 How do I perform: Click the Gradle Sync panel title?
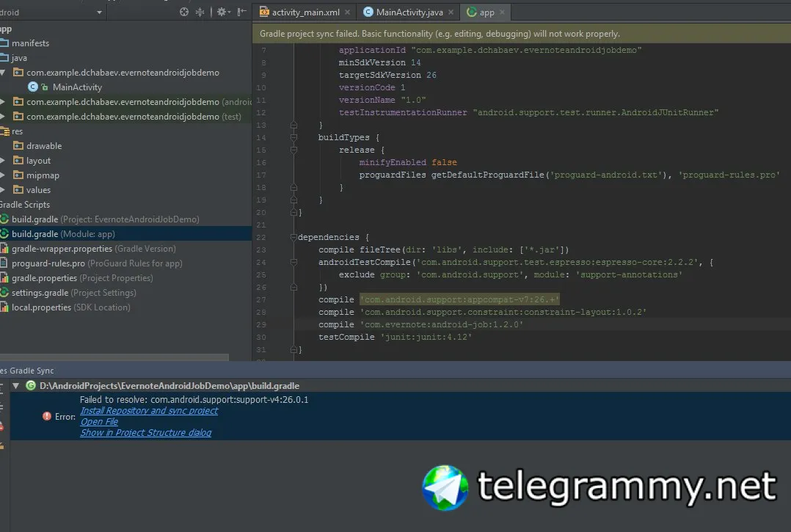pos(26,370)
